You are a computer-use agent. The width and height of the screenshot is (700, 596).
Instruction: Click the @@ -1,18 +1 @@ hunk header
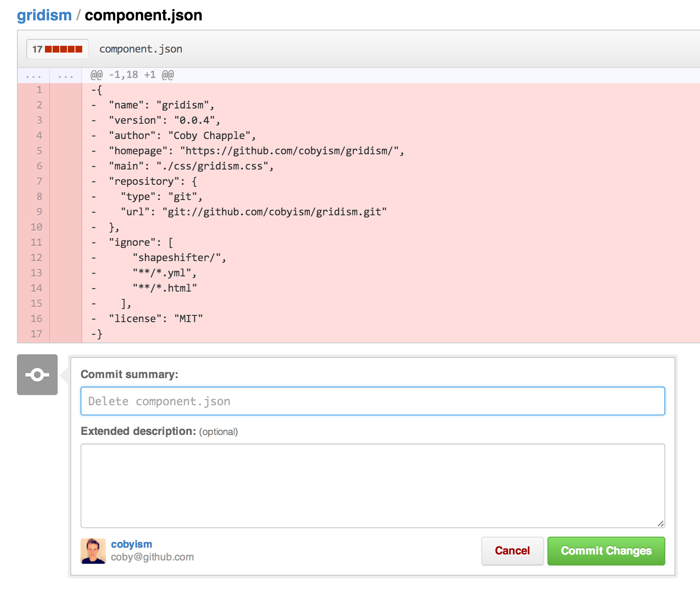[x=132, y=75]
